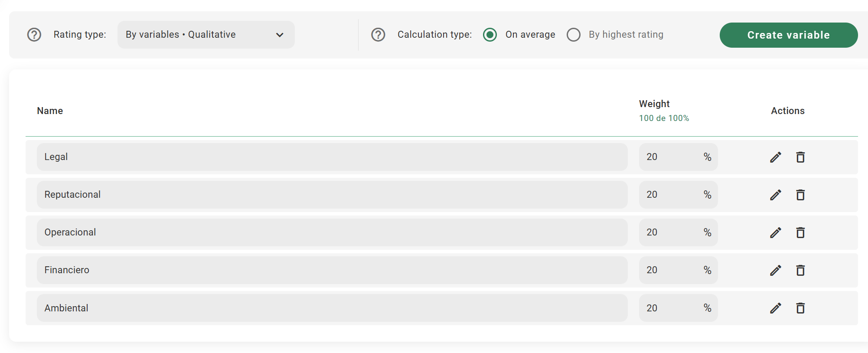The height and width of the screenshot is (353, 868).
Task: Click pencil icon for Ambiental row
Action: tap(776, 308)
